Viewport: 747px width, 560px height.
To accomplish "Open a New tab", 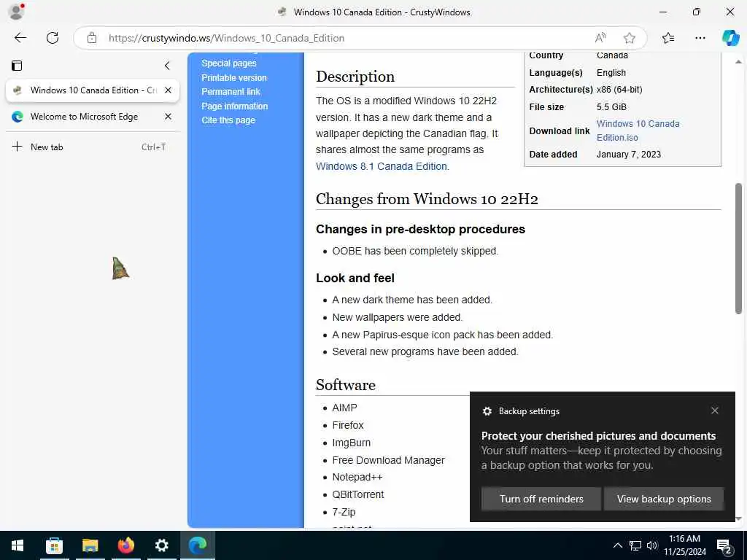I will [x=93, y=147].
